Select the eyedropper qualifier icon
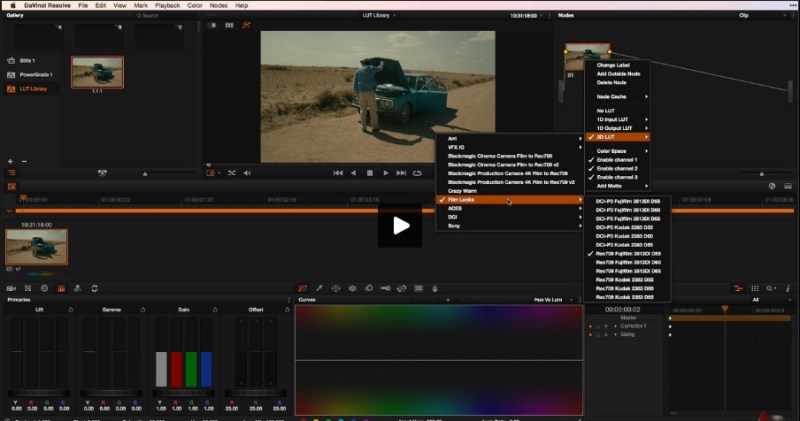800x421 pixels. pyautogui.click(x=319, y=288)
